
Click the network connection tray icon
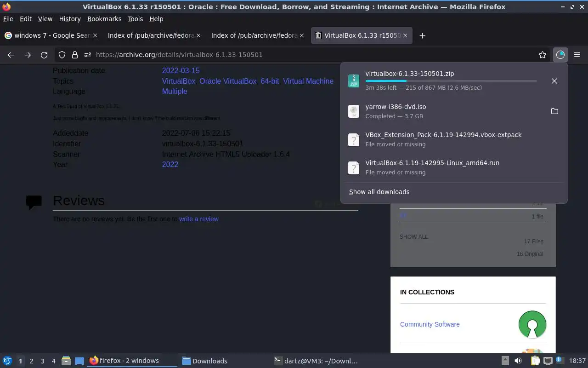tap(548, 361)
